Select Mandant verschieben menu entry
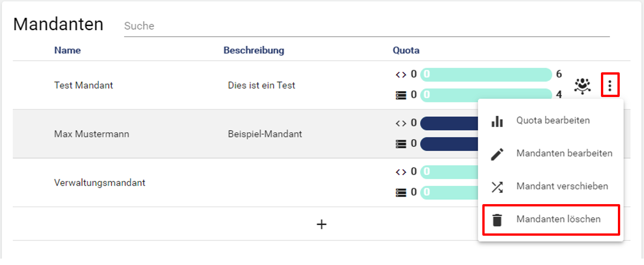The height and width of the screenshot is (265, 644). 562,186
